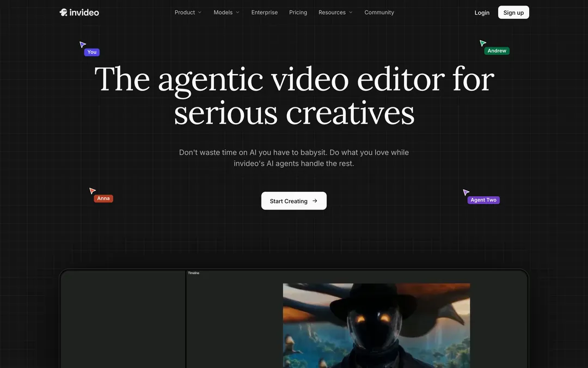Expand the Models dropdown menu
Image resolution: width=588 pixels, height=368 pixels.
coord(226,13)
